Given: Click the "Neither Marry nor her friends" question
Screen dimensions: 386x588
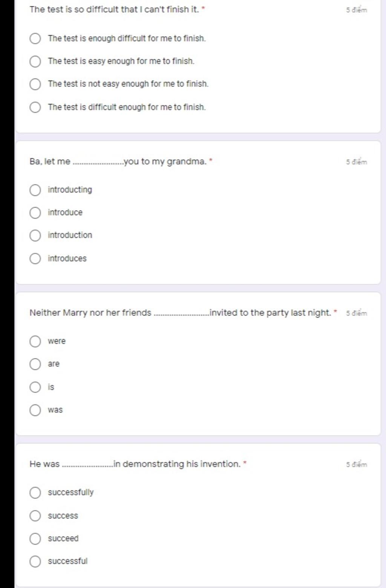Looking at the screenshot, I should [180, 313].
